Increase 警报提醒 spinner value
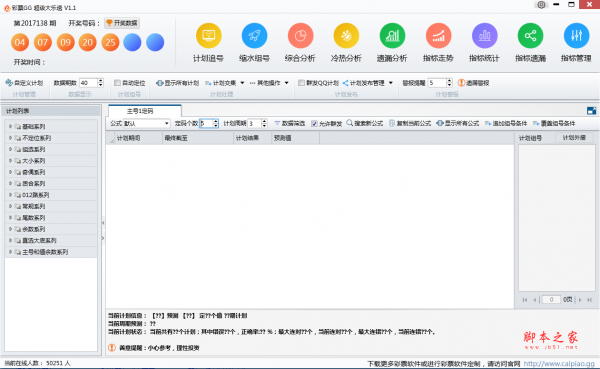600x369 pixels. click(449, 80)
